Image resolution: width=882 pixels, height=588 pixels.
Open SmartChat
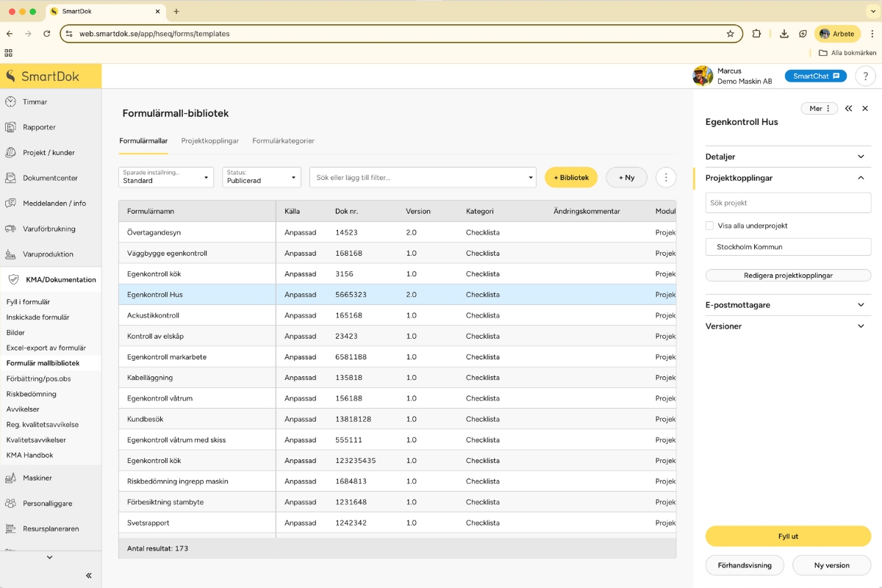click(x=816, y=76)
